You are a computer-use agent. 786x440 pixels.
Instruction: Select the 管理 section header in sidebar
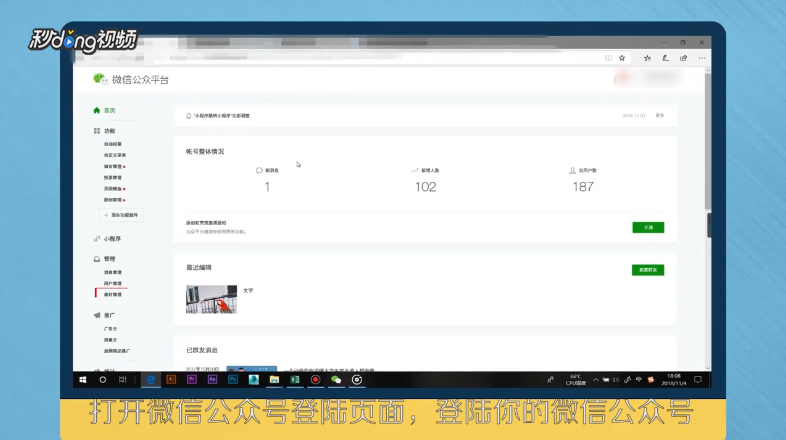click(x=104, y=259)
